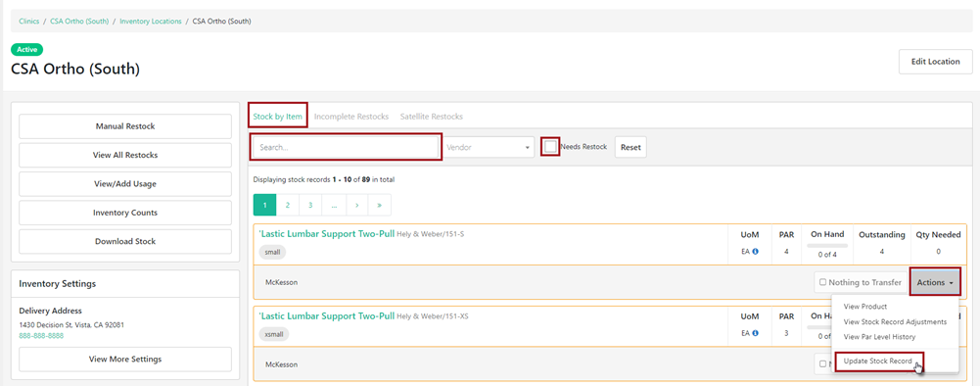Viewport: 980px width, 386px height.
Task: Switch to Incomplete Restocks tab
Action: tap(351, 117)
